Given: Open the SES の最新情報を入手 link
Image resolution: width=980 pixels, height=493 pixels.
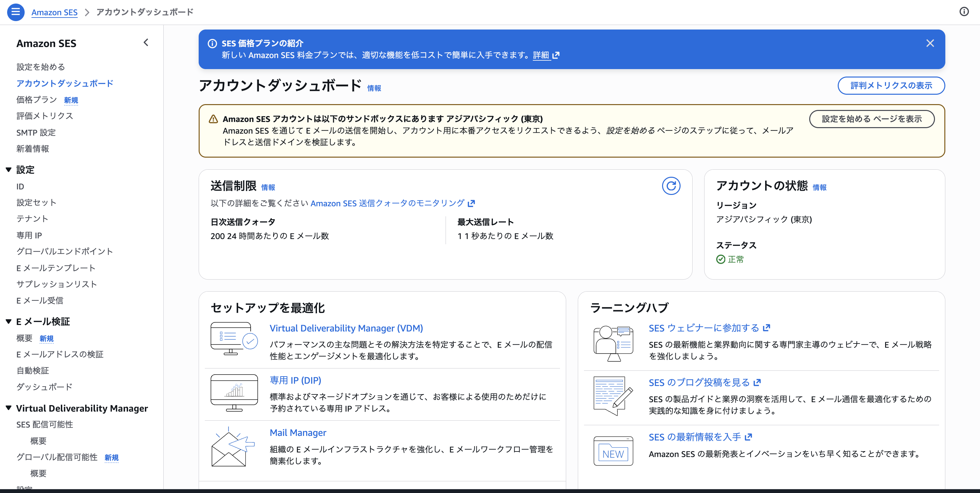Looking at the screenshot, I should (700, 437).
